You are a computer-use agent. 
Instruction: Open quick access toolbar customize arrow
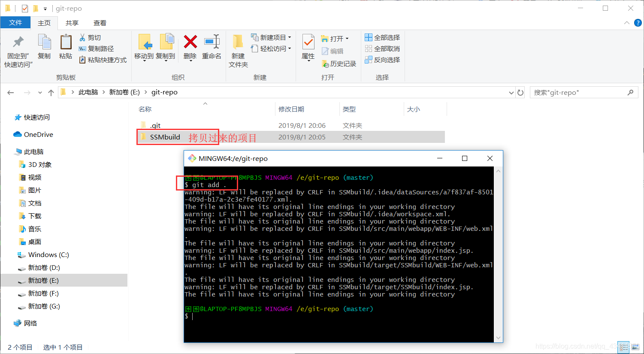pos(45,9)
